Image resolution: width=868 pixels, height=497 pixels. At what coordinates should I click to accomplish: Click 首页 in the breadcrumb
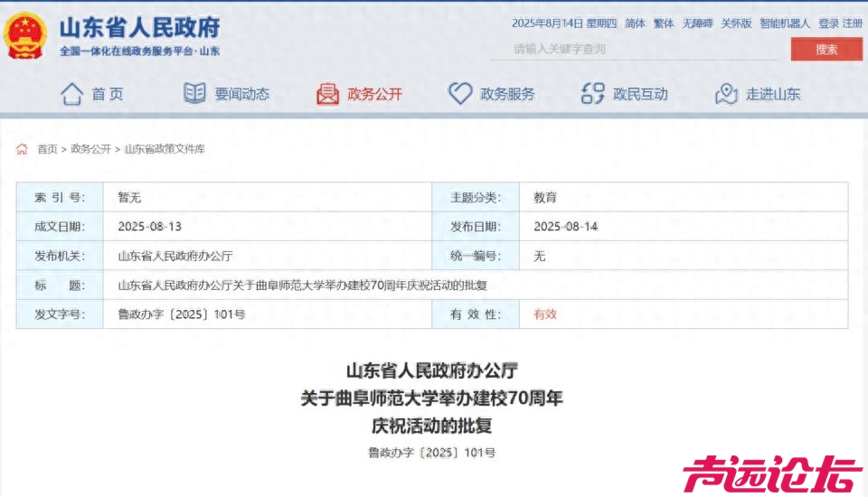(x=47, y=149)
